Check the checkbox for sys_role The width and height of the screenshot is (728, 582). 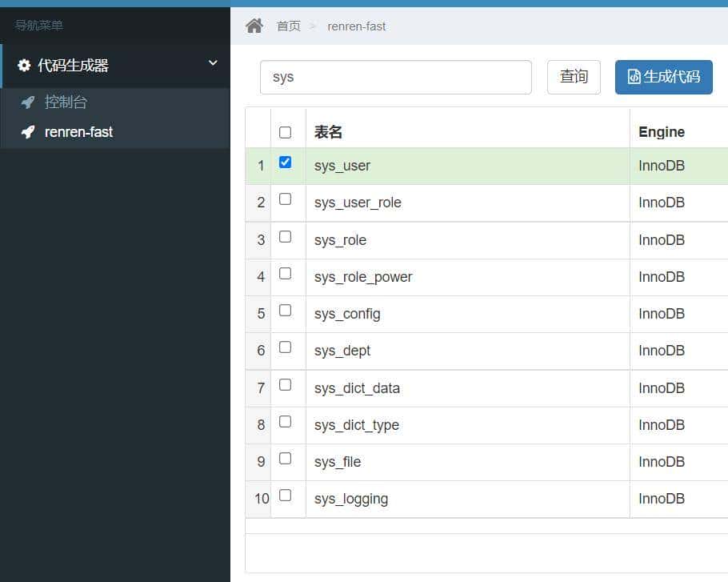click(285, 235)
